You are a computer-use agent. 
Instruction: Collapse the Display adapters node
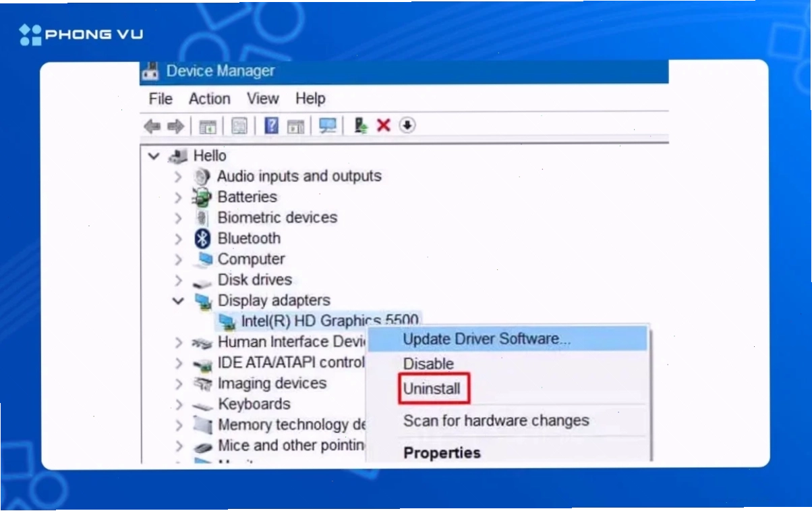coord(178,301)
